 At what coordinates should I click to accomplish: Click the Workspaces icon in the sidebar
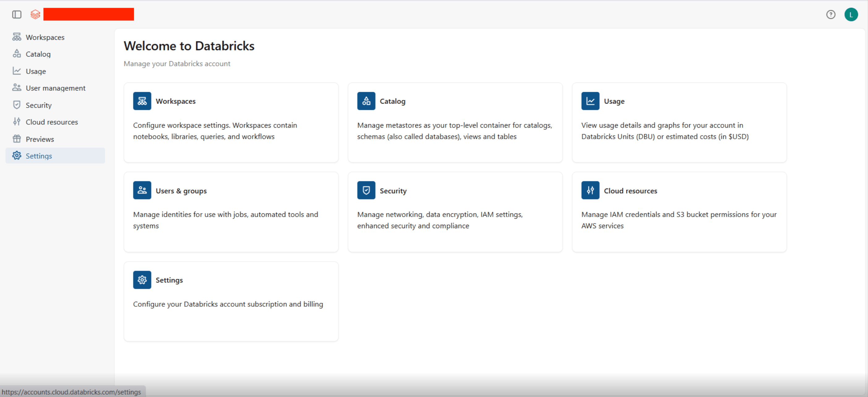[16, 37]
